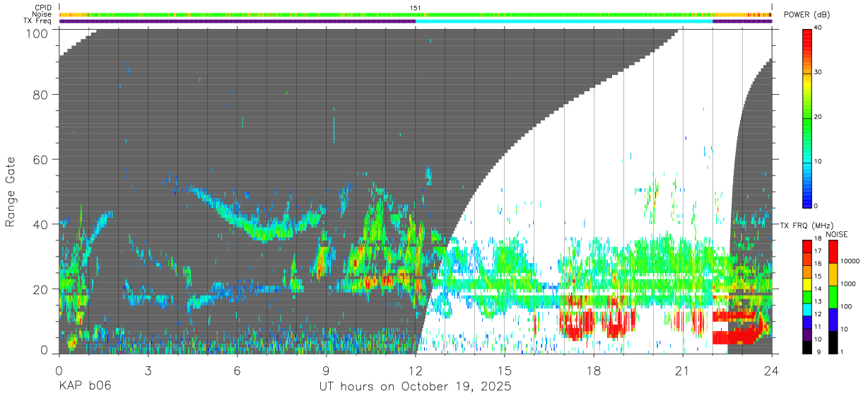868x401 pixels.
Task: Click the y-axis tick label '60'
Action: pos(41,159)
